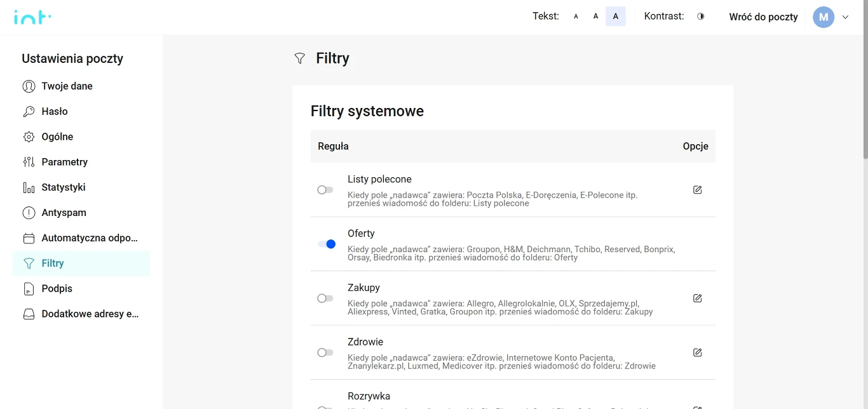Set text size to medium A
Screen dimensions: 868x409
pyautogui.click(x=595, y=17)
